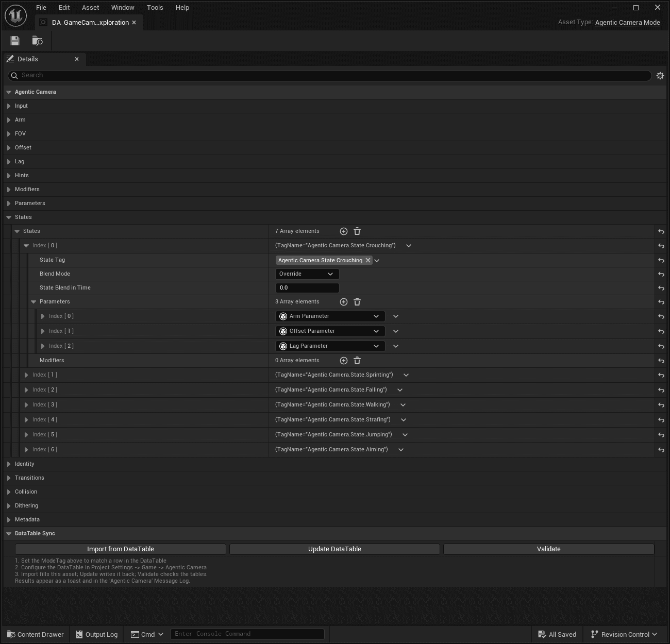Reset States array to default

[x=661, y=231]
